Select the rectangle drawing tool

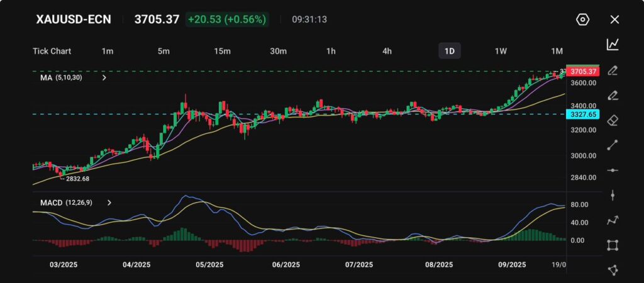[x=613, y=245]
